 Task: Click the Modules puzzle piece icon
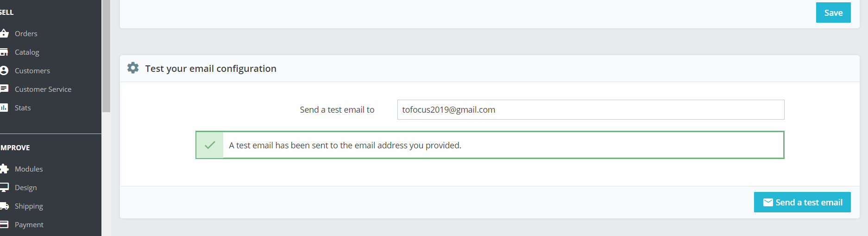pyautogui.click(x=5, y=169)
